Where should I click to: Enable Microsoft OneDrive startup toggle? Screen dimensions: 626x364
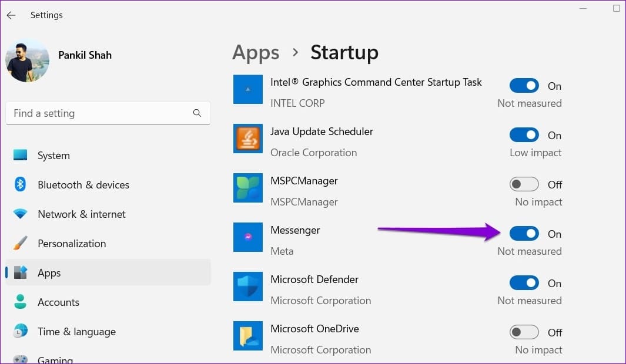click(524, 332)
